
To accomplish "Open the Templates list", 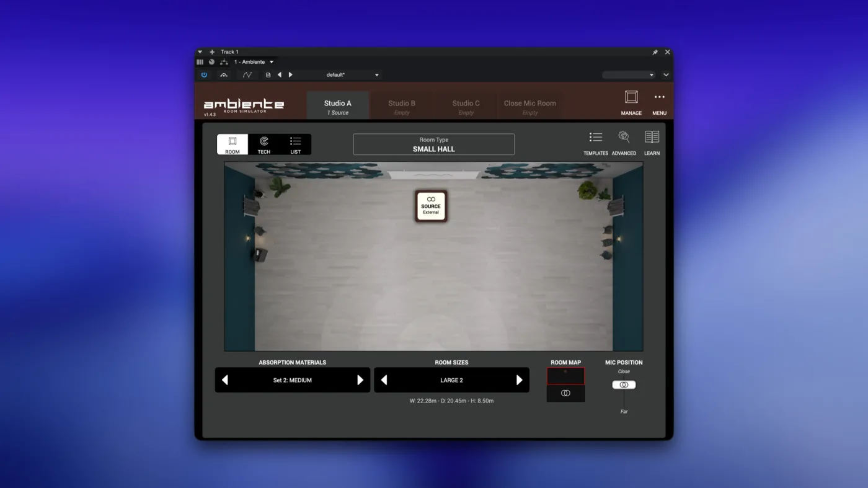I will (x=596, y=143).
